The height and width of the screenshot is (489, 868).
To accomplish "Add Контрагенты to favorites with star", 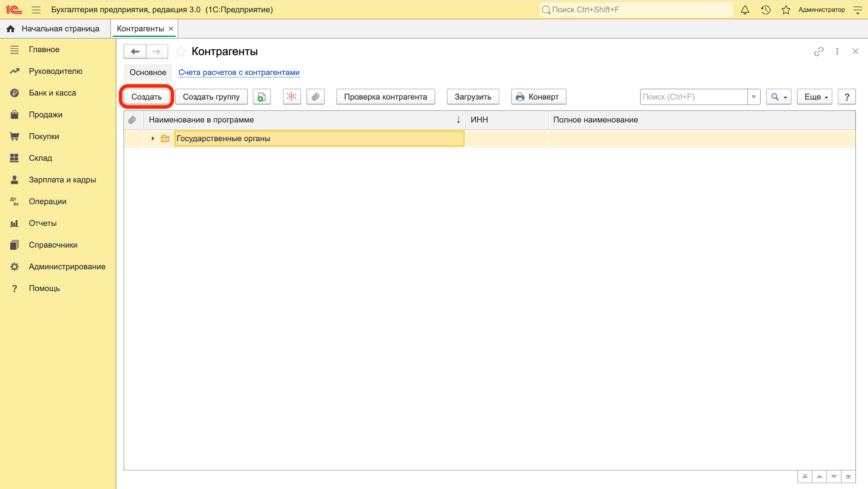I will [181, 51].
